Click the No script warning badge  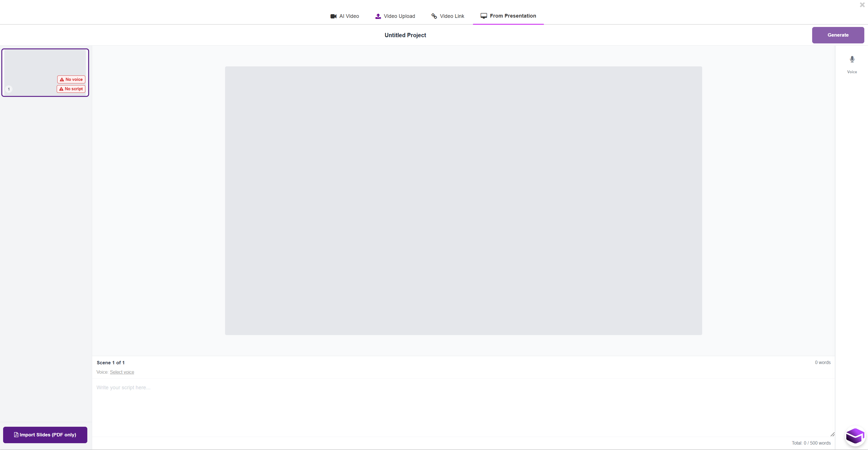[x=71, y=89]
